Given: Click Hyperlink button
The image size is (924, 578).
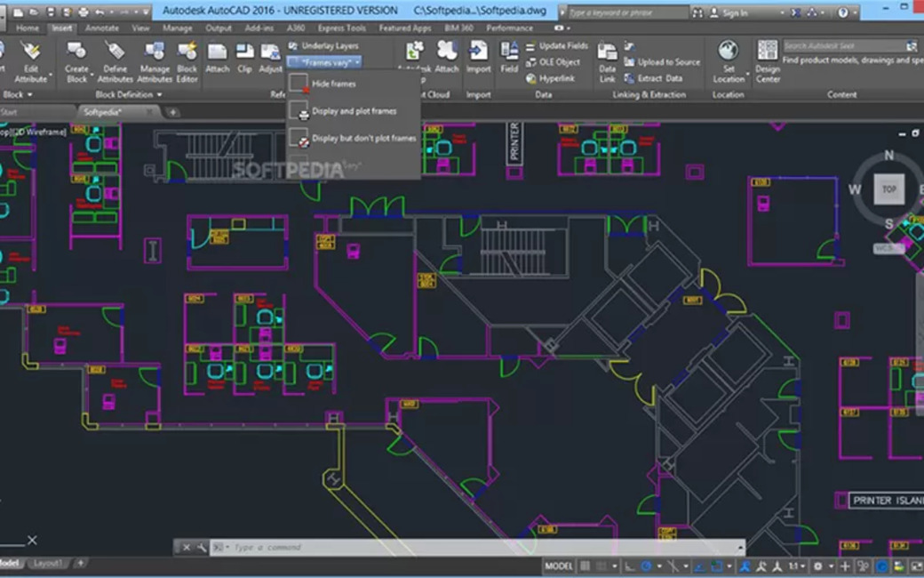Looking at the screenshot, I should click(x=550, y=78).
